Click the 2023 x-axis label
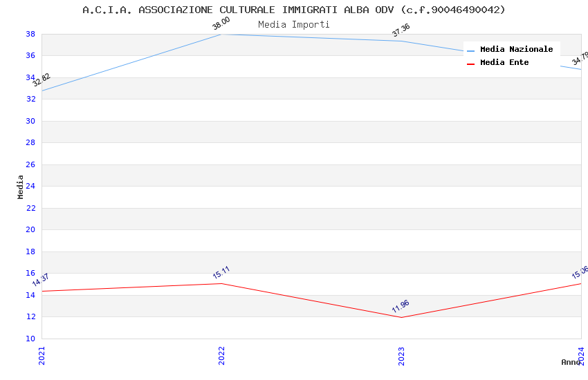Viewport: 588px width, 380px height. [x=401, y=356]
